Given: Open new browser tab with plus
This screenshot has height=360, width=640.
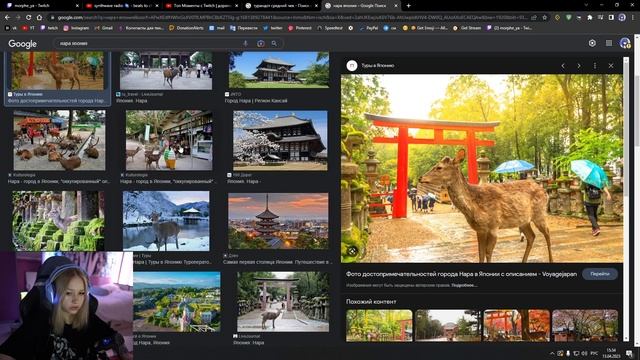Looking at the screenshot, I should tap(408, 6).
